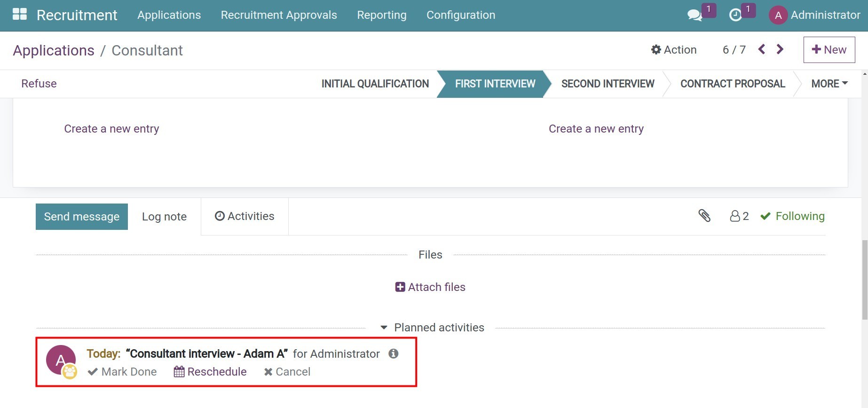Toggle the Following subscription status
Screen dimensions: 868x408
click(x=792, y=216)
